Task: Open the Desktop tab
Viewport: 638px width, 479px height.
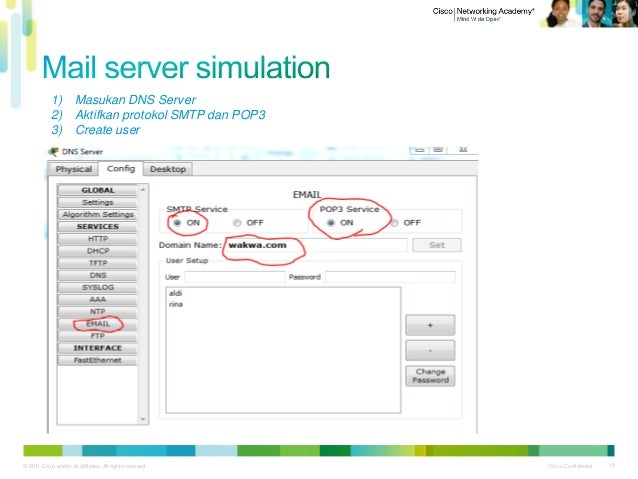Action: coord(168,169)
